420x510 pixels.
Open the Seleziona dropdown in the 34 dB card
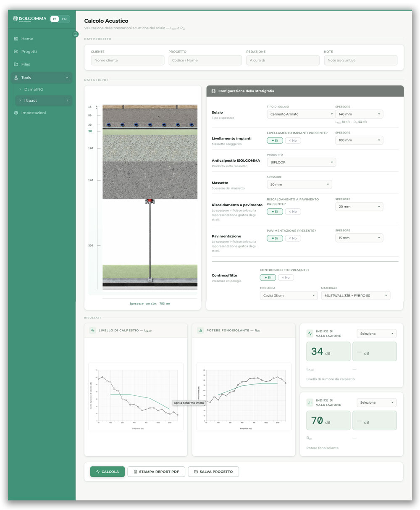click(376, 334)
